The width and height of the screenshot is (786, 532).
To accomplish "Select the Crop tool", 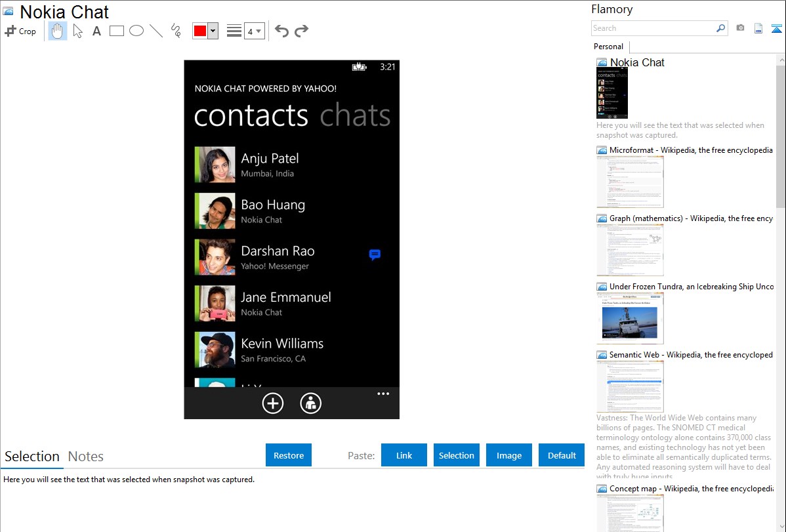I will (x=20, y=31).
